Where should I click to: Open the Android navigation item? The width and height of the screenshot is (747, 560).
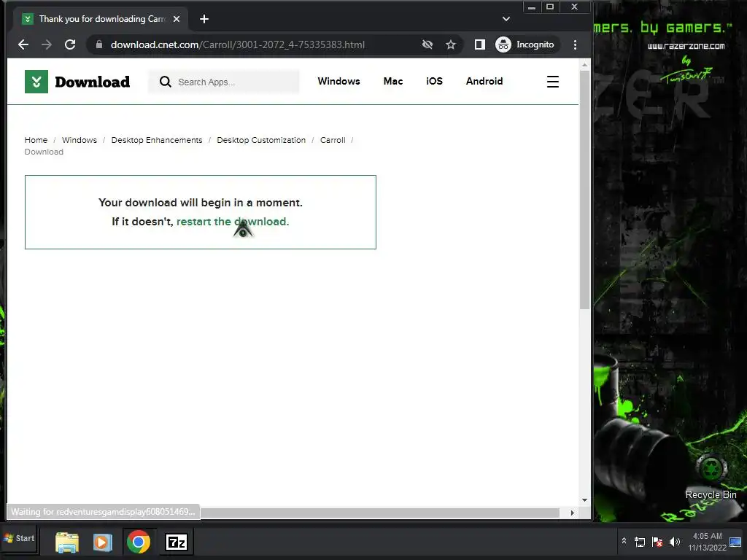[x=484, y=82]
